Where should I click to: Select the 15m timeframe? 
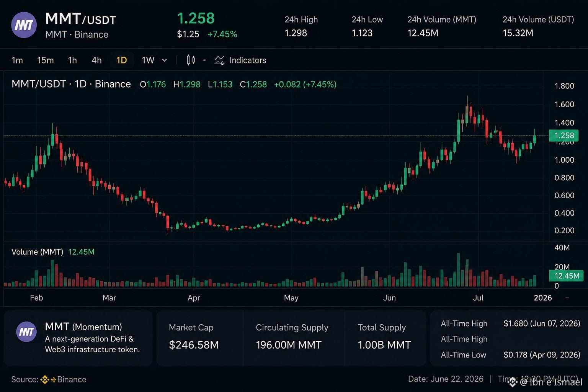click(x=45, y=60)
